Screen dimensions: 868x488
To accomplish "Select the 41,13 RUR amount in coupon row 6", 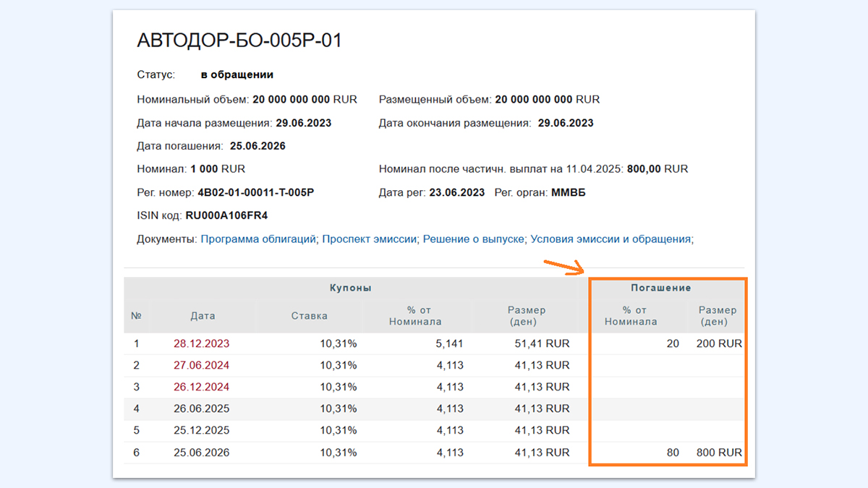I will (x=542, y=453).
